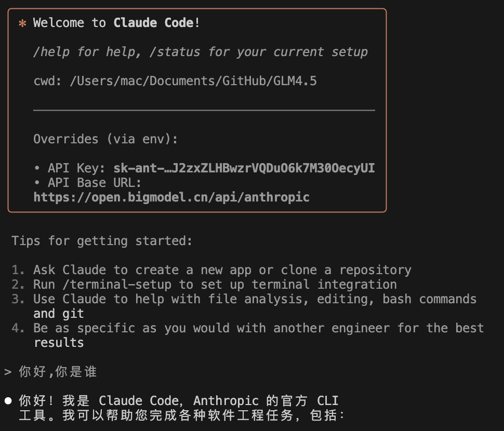Click the user input "你好,你是谁"
Viewport: 504px width, 431px height.
pos(58,372)
